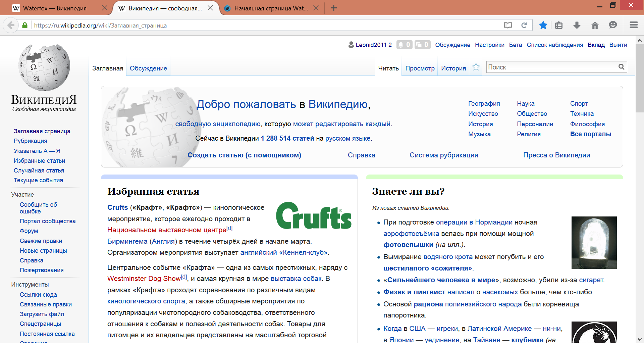Screen dimensions: 644x343
Task: Click the blue bookmark star icon
Action: point(543,25)
